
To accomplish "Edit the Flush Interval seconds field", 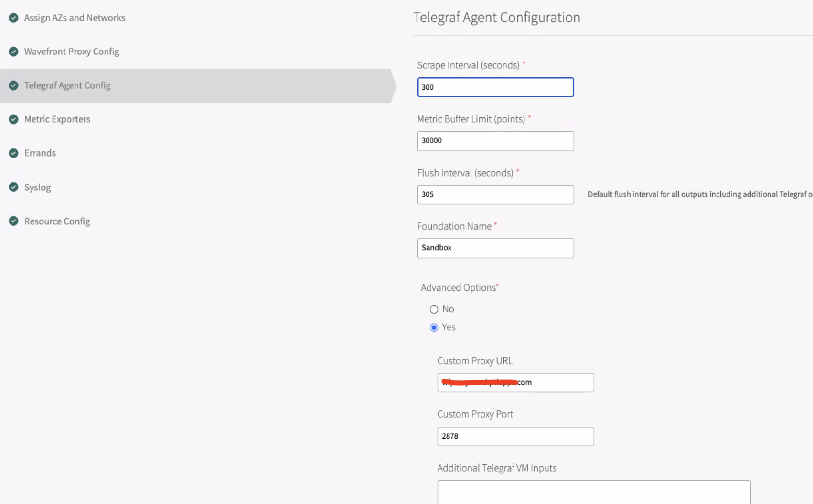I will coord(495,195).
